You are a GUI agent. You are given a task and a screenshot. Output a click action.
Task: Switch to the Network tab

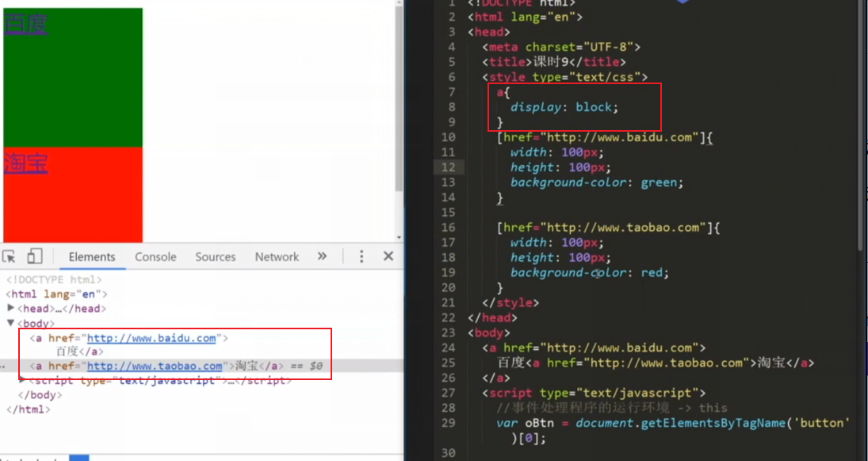[277, 257]
